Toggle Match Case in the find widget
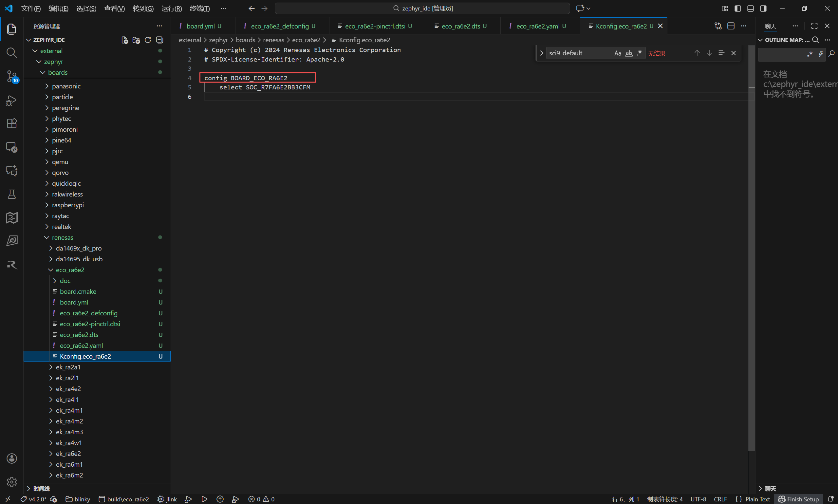The image size is (838, 504). [618, 53]
